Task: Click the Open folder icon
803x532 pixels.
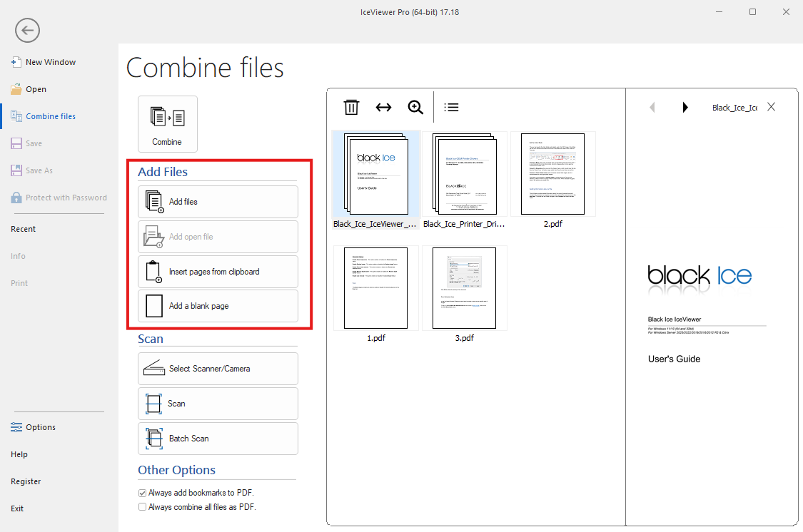Action: click(x=16, y=89)
